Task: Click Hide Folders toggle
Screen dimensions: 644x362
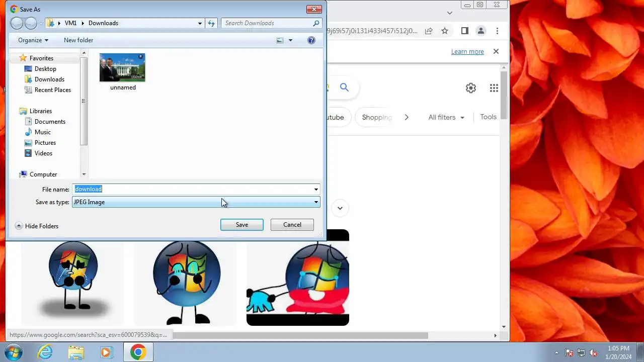Action: coord(37,226)
